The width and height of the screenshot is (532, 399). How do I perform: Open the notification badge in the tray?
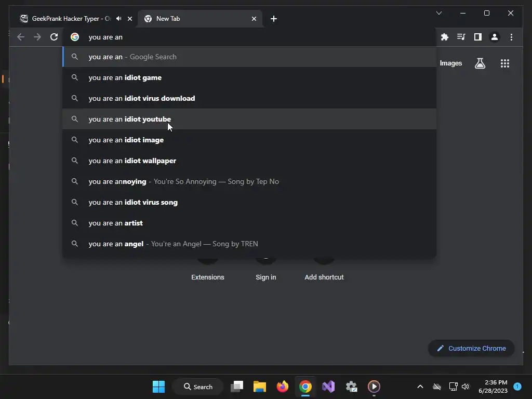coord(517,387)
